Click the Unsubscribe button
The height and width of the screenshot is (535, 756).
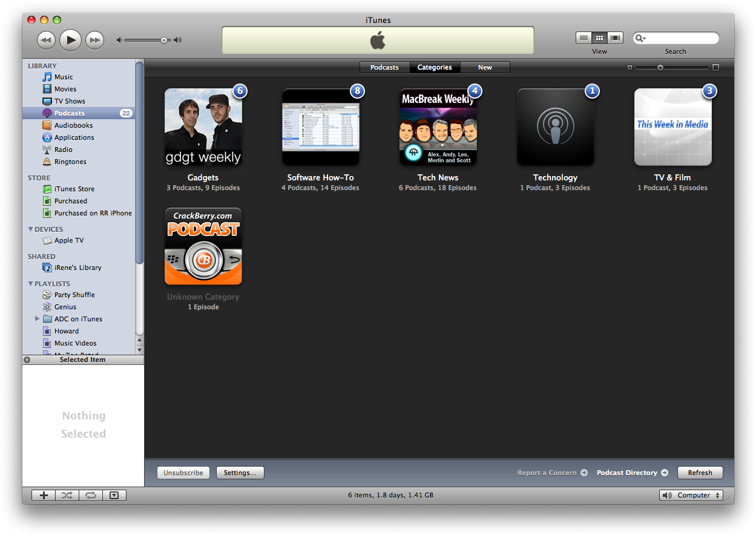coord(183,473)
